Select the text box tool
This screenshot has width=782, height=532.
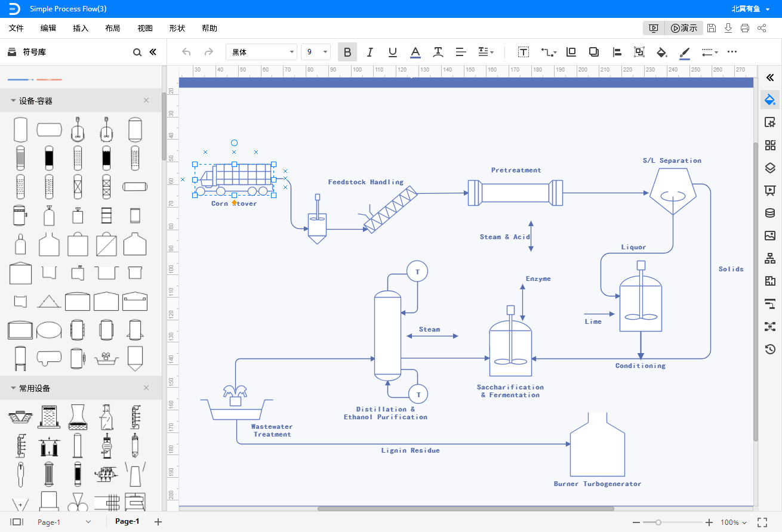(x=524, y=52)
